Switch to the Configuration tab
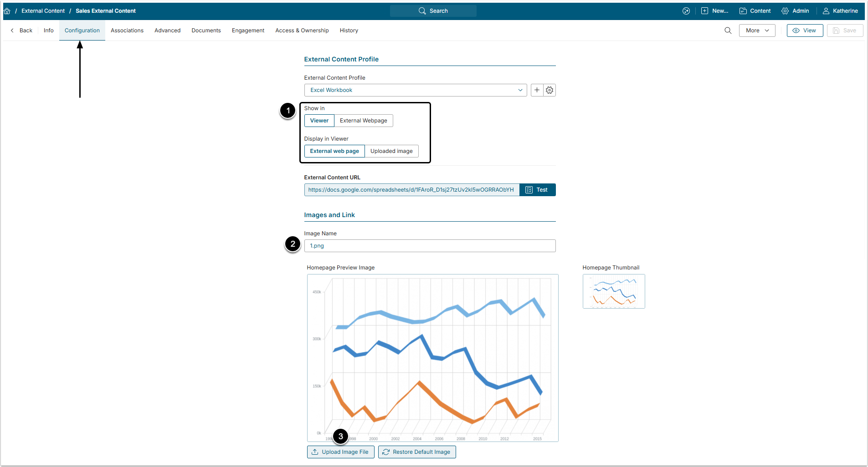The width and height of the screenshot is (868, 467). pos(82,30)
